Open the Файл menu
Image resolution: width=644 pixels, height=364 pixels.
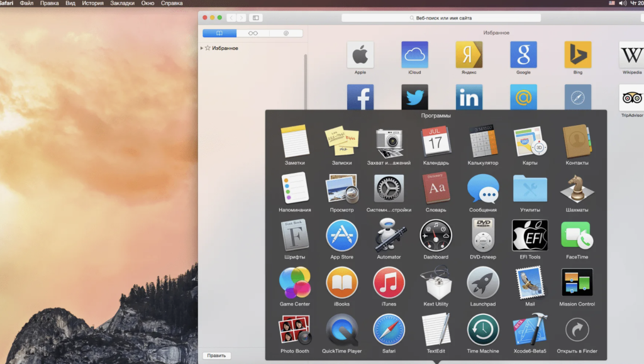tap(26, 3)
